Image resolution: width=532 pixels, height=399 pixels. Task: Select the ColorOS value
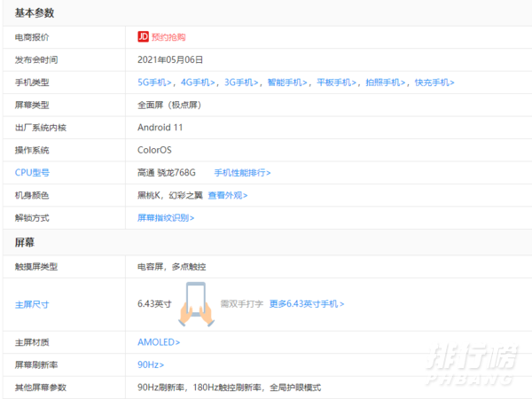(x=154, y=150)
